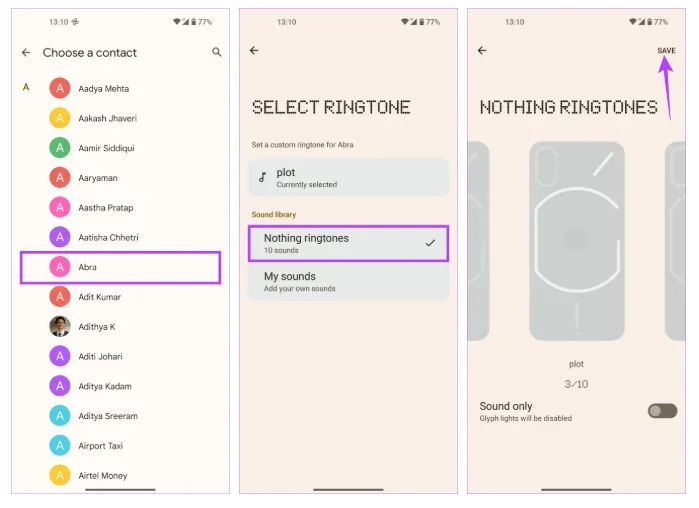Choose Aditya Kadam from contact list
Screen dimensions: 699x508
click(105, 387)
